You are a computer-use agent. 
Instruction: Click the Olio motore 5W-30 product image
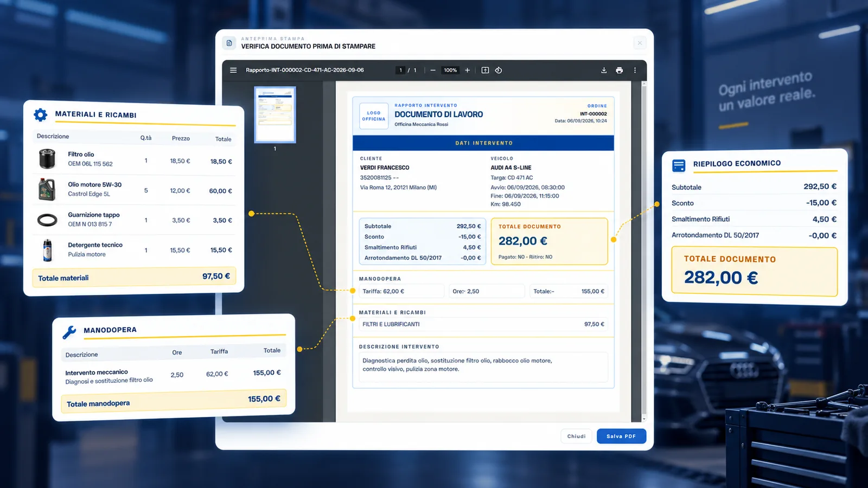47,190
